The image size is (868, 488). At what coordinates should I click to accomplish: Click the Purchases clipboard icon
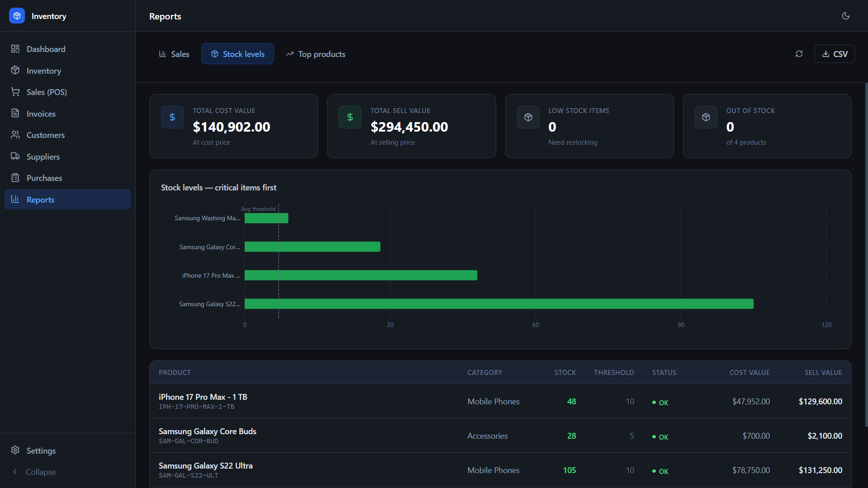tap(15, 178)
